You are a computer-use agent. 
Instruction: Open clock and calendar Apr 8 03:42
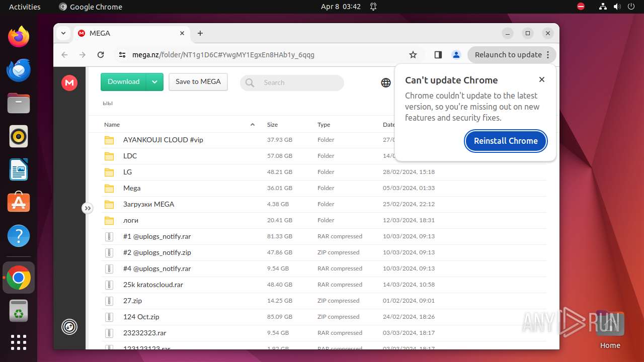tap(341, 7)
